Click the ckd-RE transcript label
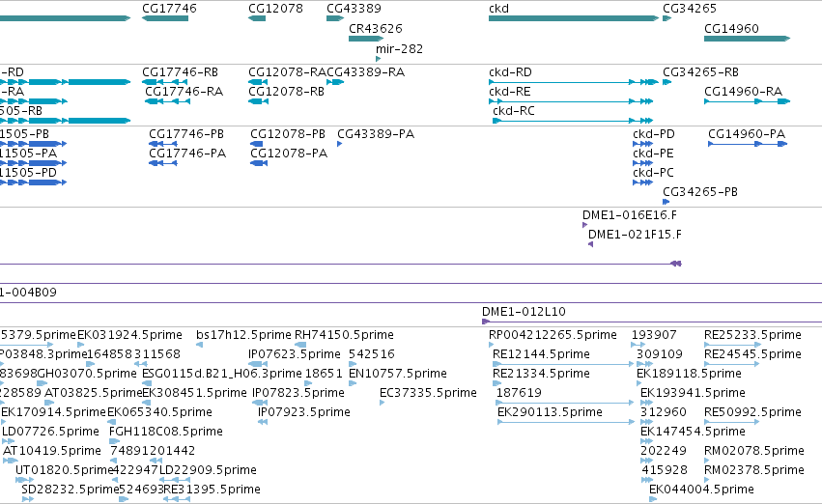Image resolution: width=822 pixels, height=504 pixels. pos(510,91)
